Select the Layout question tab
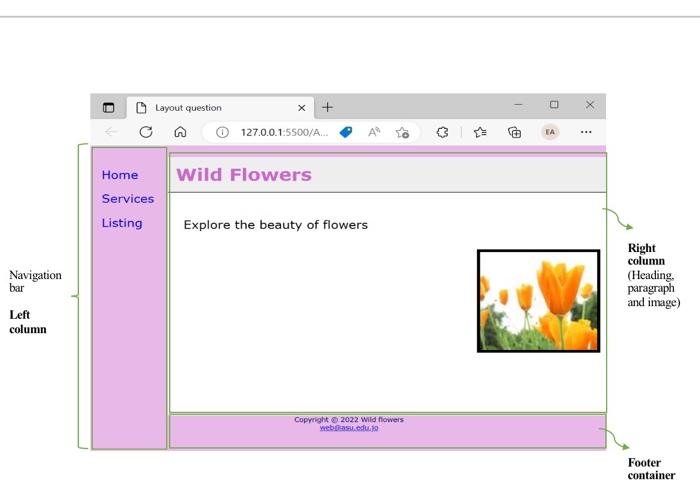This screenshot has width=700, height=489. [221, 108]
